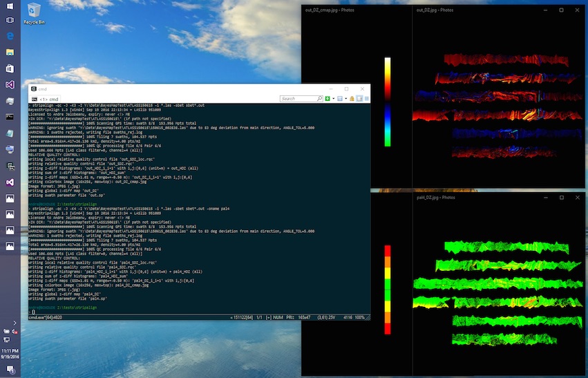
Task: Minimize the pal4_DZ.jpg Photos window
Action: tap(546, 198)
